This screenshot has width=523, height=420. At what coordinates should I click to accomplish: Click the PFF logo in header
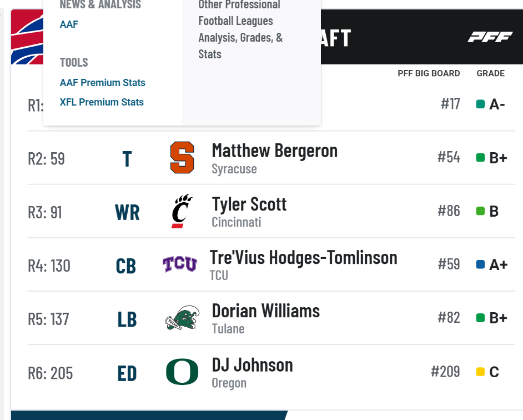coord(490,37)
